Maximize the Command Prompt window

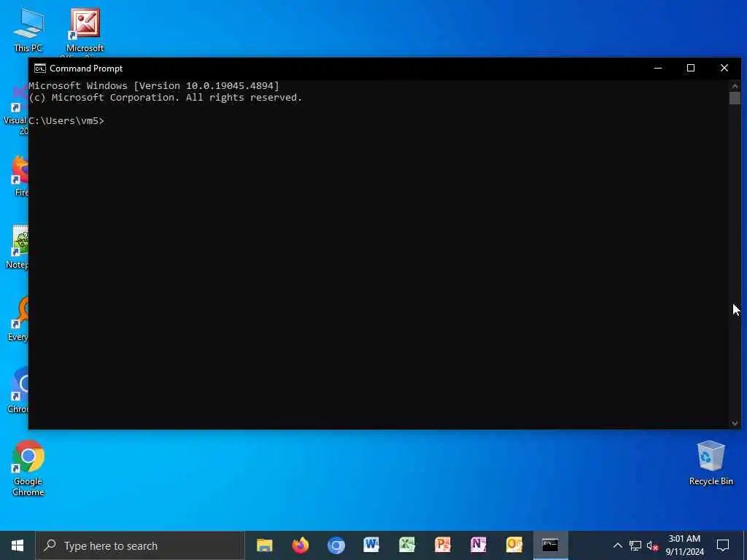click(691, 68)
